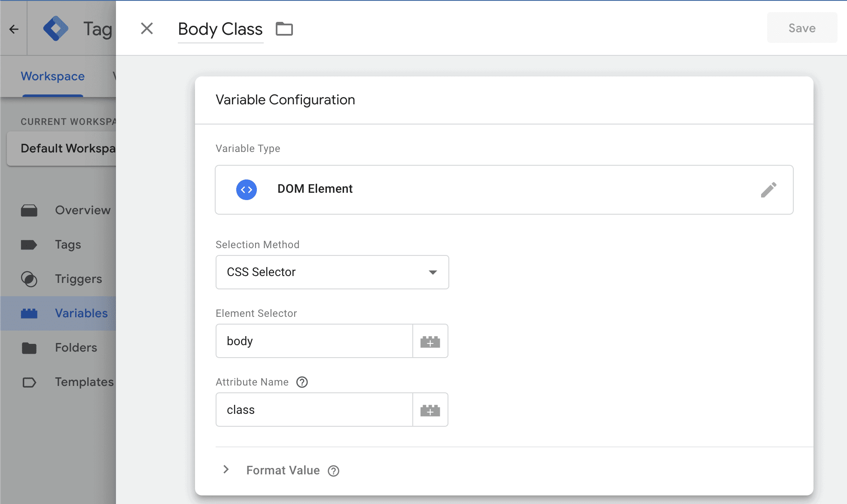Image resolution: width=847 pixels, height=504 pixels.
Task: Expand the Format Value section
Action: [x=226, y=470]
